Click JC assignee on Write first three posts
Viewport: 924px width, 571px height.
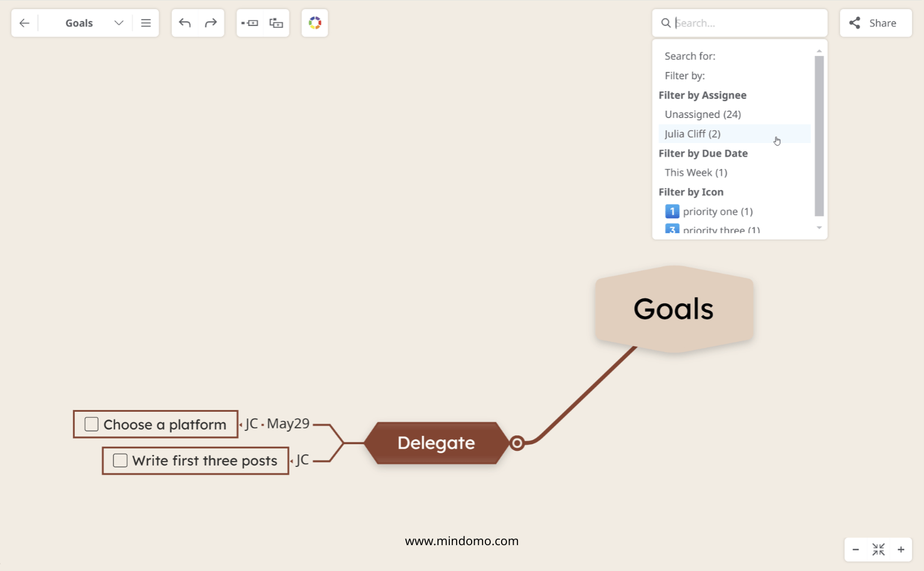[302, 460]
